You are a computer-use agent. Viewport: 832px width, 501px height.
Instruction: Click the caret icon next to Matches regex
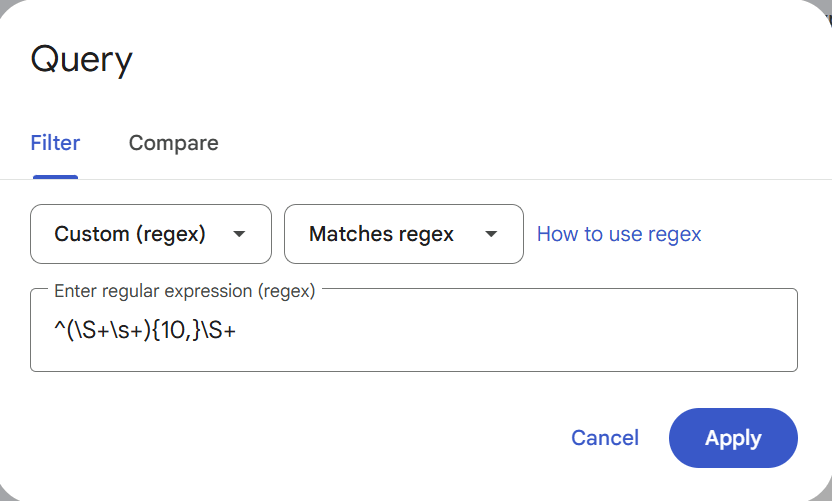(491, 234)
